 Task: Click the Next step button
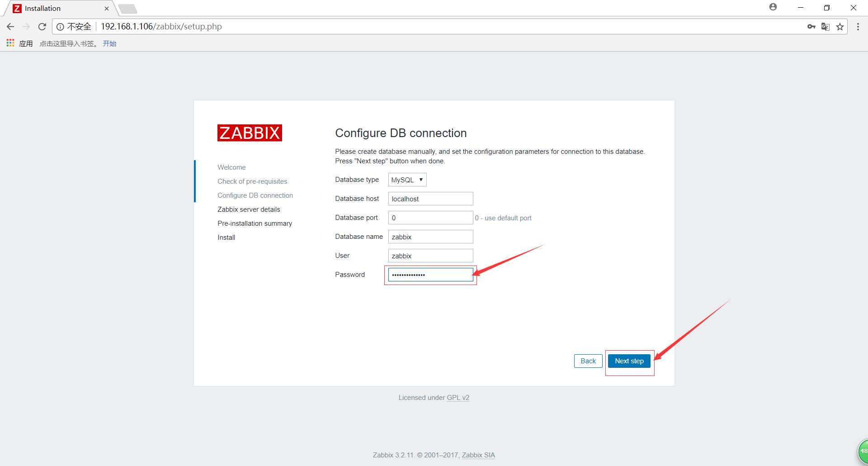[629, 361]
